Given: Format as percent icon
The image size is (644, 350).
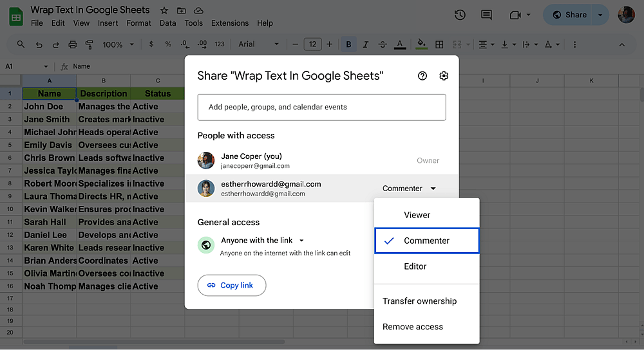Looking at the screenshot, I should click(168, 44).
